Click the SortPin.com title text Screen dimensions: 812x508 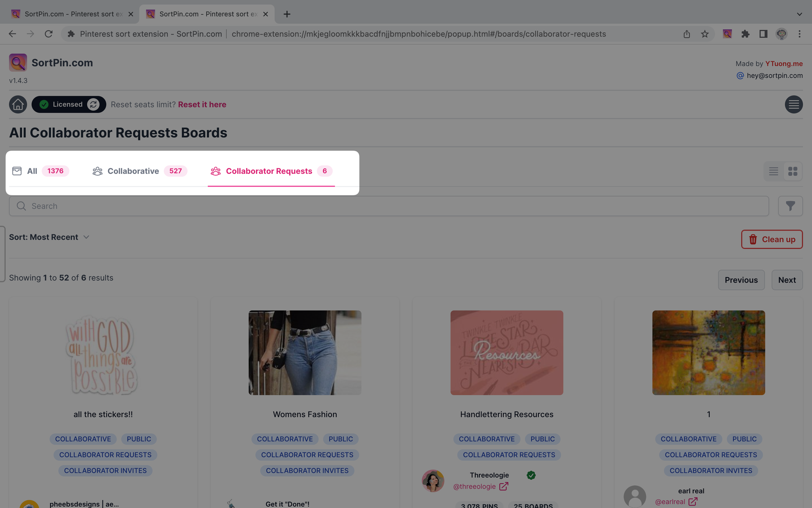click(x=62, y=63)
